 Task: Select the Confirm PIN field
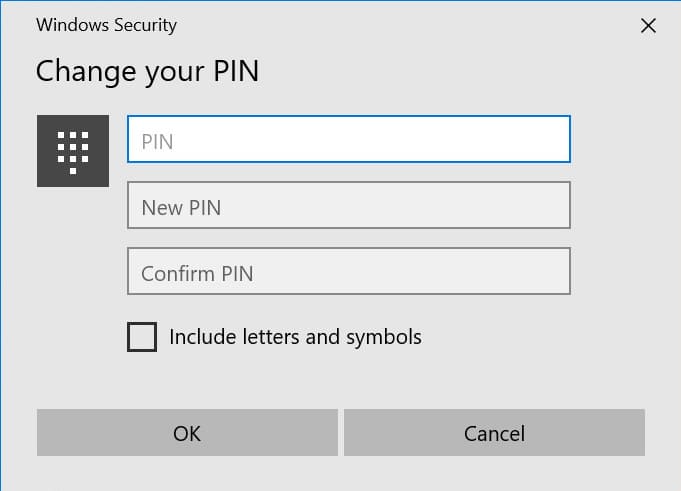(348, 272)
